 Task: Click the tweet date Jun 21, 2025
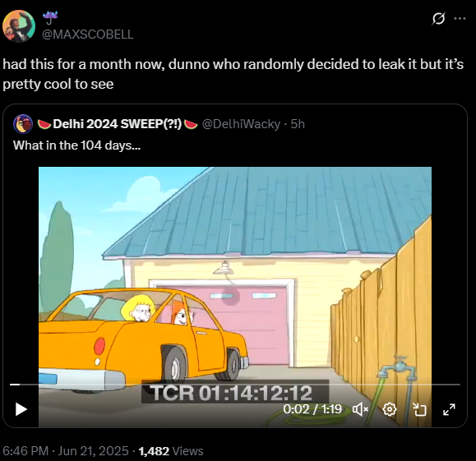coord(93,451)
